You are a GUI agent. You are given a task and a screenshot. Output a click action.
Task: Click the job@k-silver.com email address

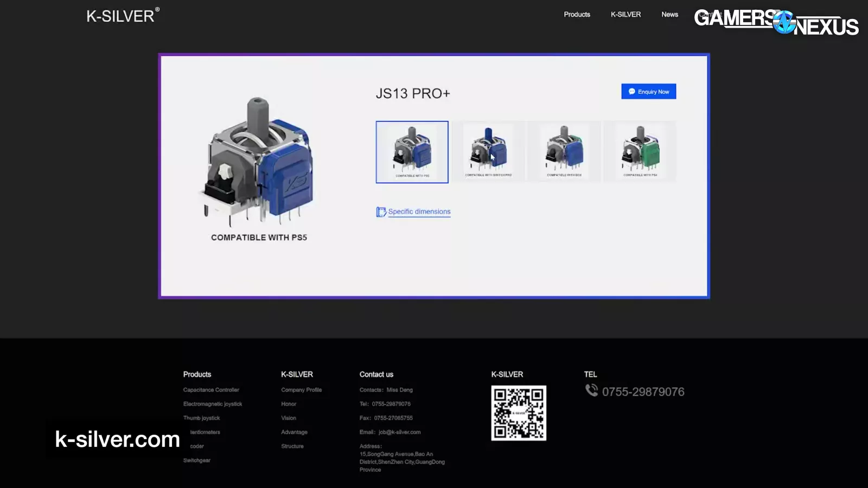pos(400,432)
